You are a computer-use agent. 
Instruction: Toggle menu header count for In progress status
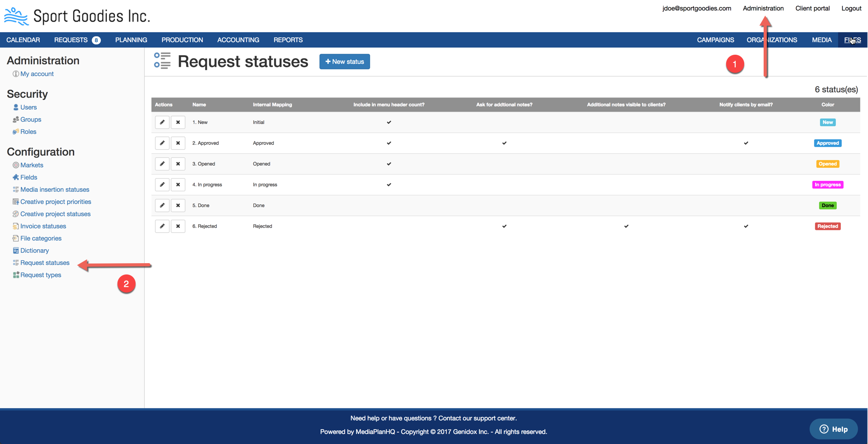(x=388, y=184)
